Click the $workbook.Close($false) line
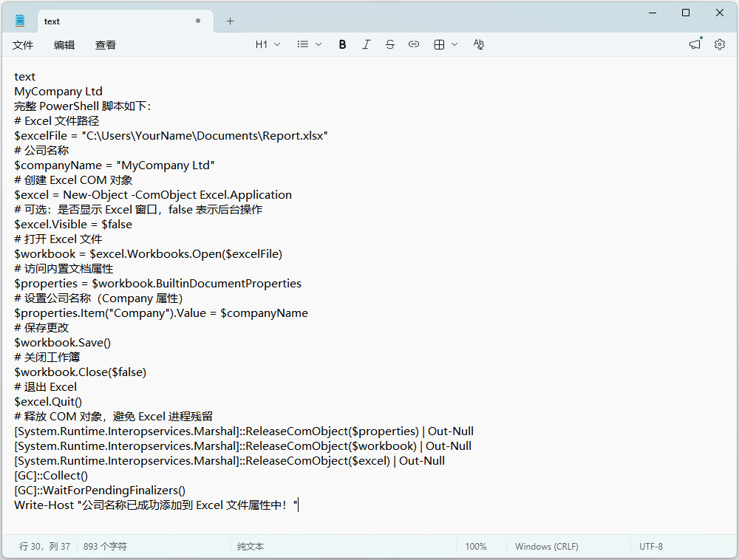The height and width of the screenshot is (560, 739). click(81, 372)
